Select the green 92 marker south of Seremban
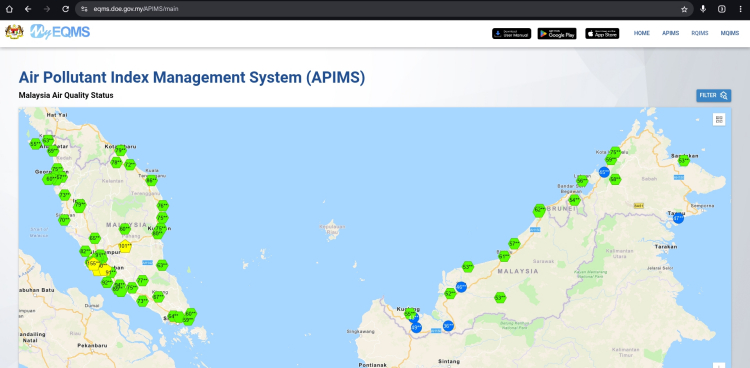Screen dimensions: 750x368 click(107, 283)
